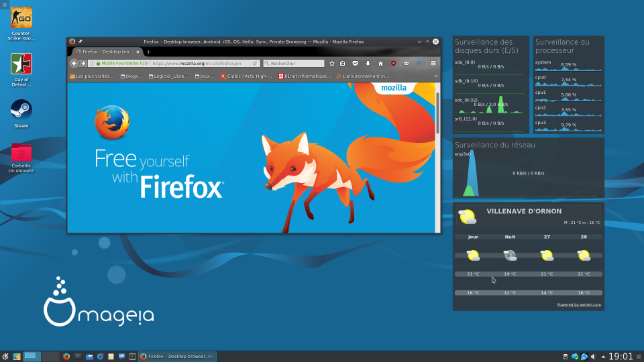Open blue gear settings icon in taskbar
Image resolution: width=644 pixels, height=362 pixels.
pyautogui.click(x=100, y=356)
